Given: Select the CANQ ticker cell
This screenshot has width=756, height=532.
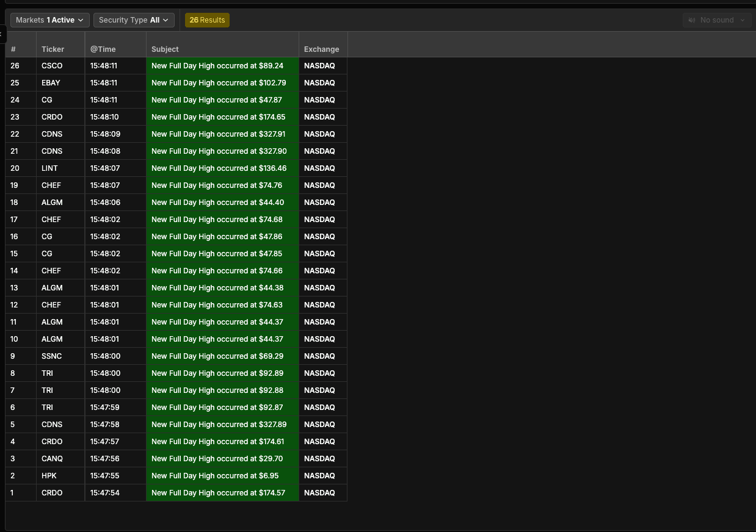Looking at the screenshot, I should click(x=60, y=459).
